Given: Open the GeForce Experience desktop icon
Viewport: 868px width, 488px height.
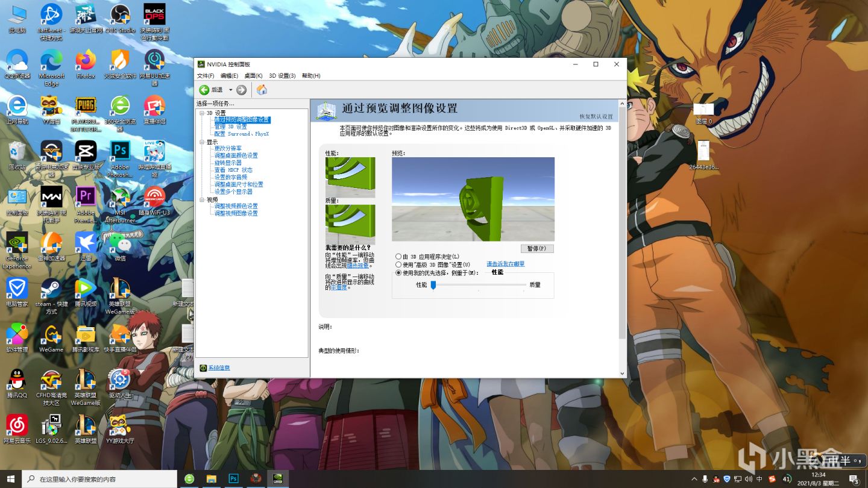Looking at the screenshot, I should (17, 251).
